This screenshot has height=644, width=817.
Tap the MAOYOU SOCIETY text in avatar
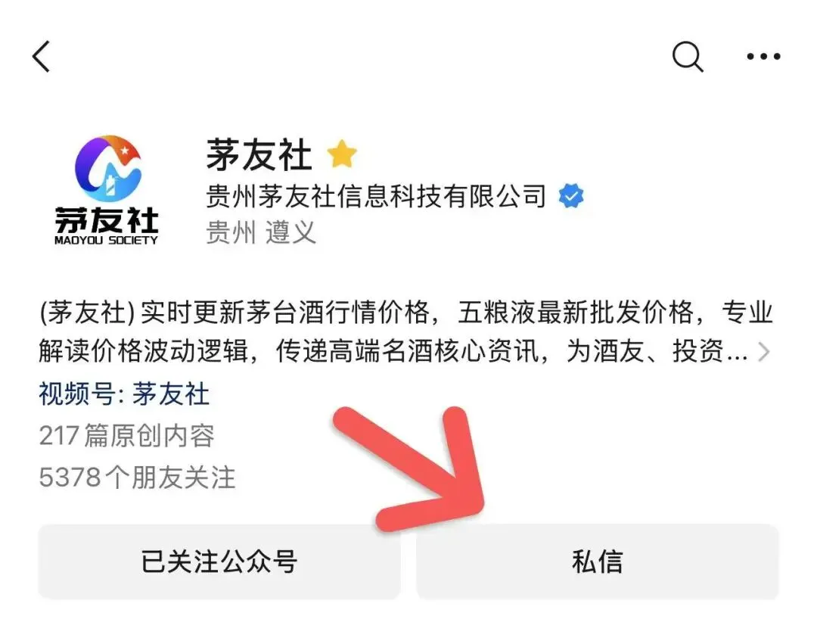[x=106, y=240]
